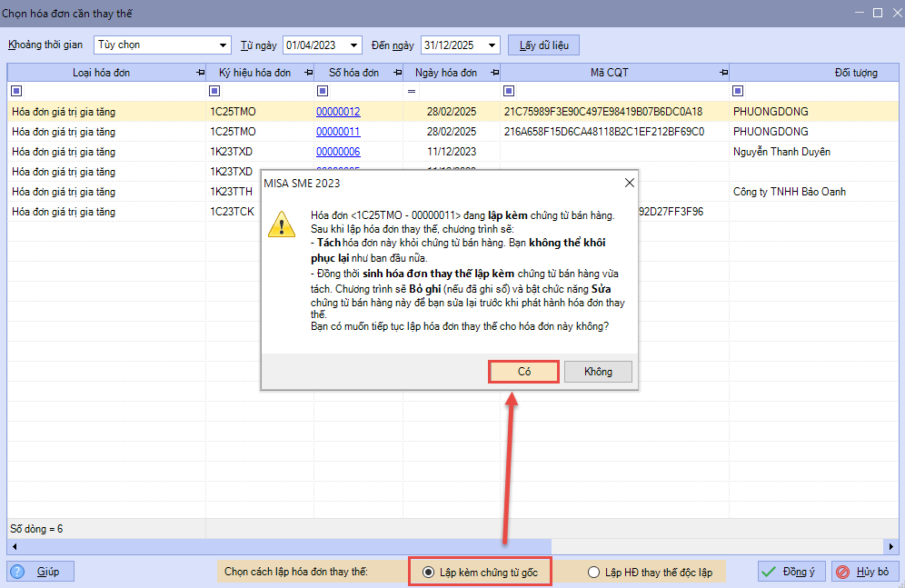Expand the Khoảng thời gian dropdown
The height and width of the screenshot is (588, 905).
(224, 45)
